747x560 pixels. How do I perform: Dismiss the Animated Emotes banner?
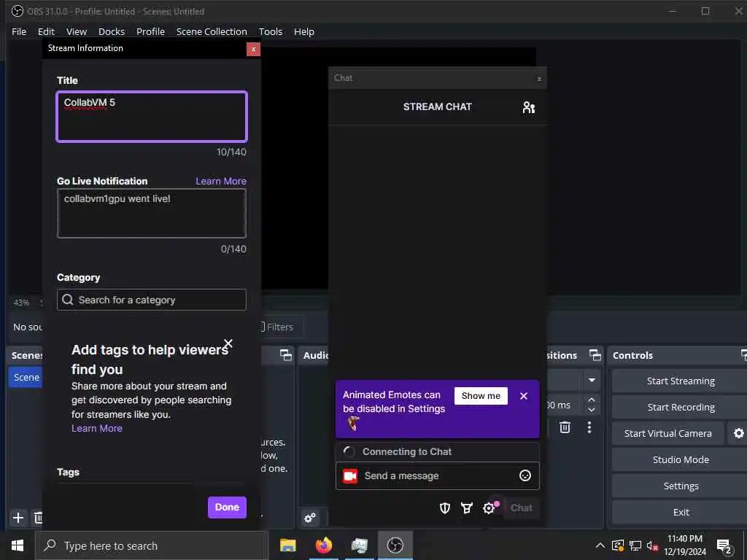(x=524, y=396)
